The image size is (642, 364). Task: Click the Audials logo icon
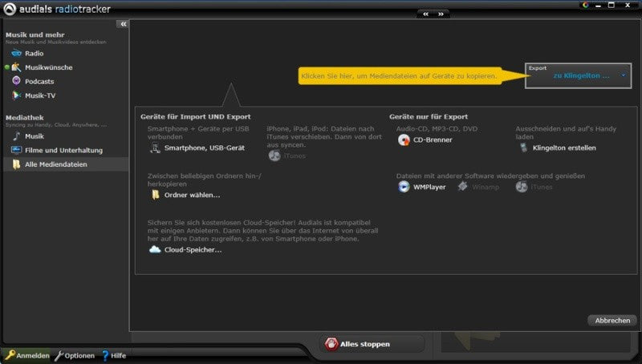[10, 9]
